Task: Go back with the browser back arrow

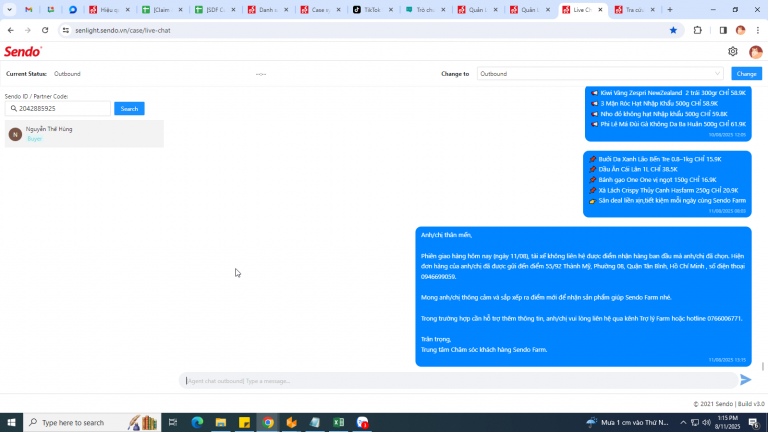Action: click(11, 30)
